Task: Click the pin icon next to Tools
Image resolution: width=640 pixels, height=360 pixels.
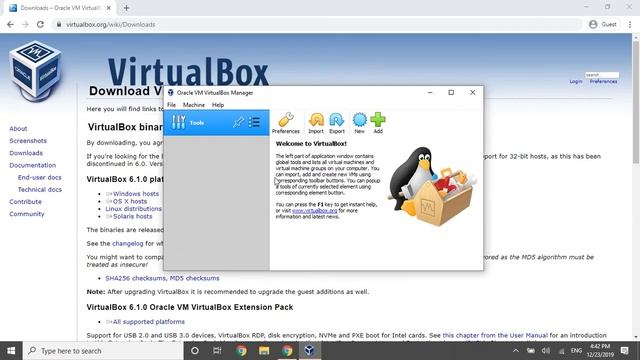Action: point(238,122)
